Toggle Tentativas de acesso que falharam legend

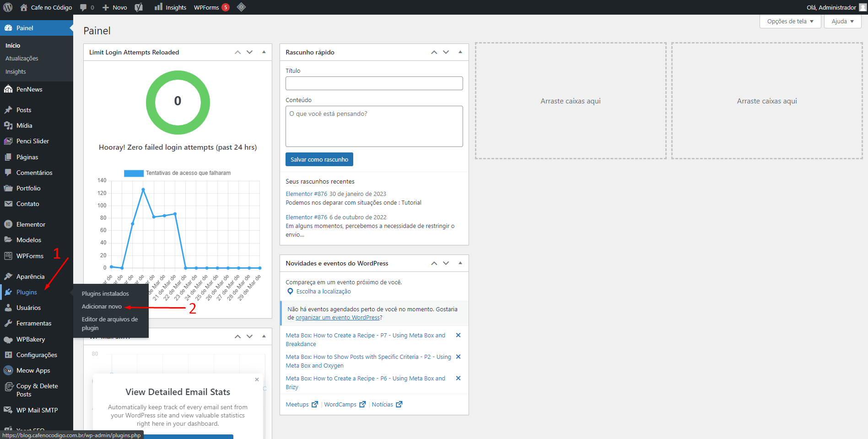[x=178, y=173]
